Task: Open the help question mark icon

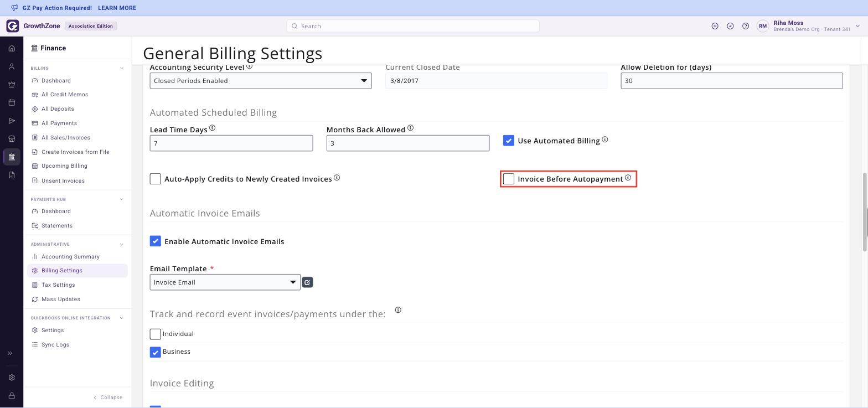Action: [746, 26]
